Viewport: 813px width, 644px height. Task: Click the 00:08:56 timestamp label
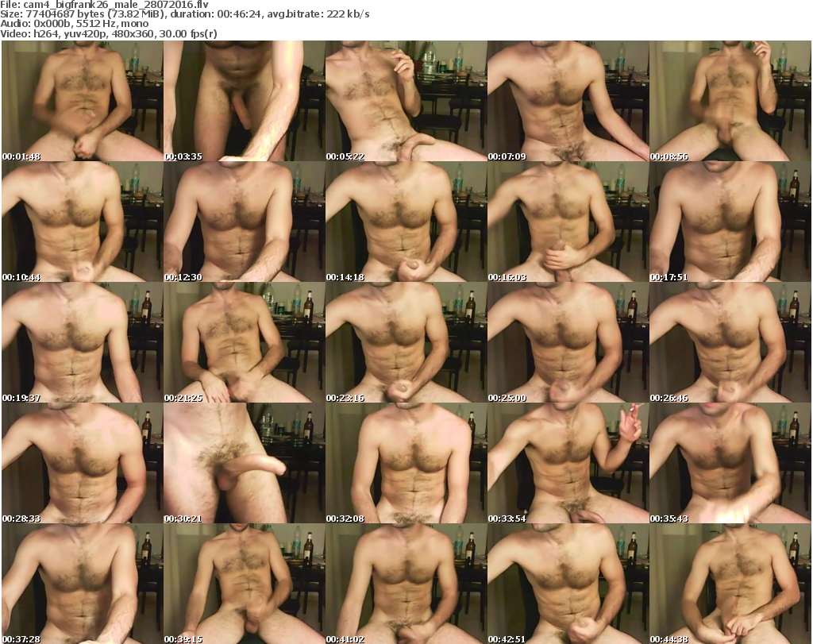pyautogui.click(x=669, y=156)
